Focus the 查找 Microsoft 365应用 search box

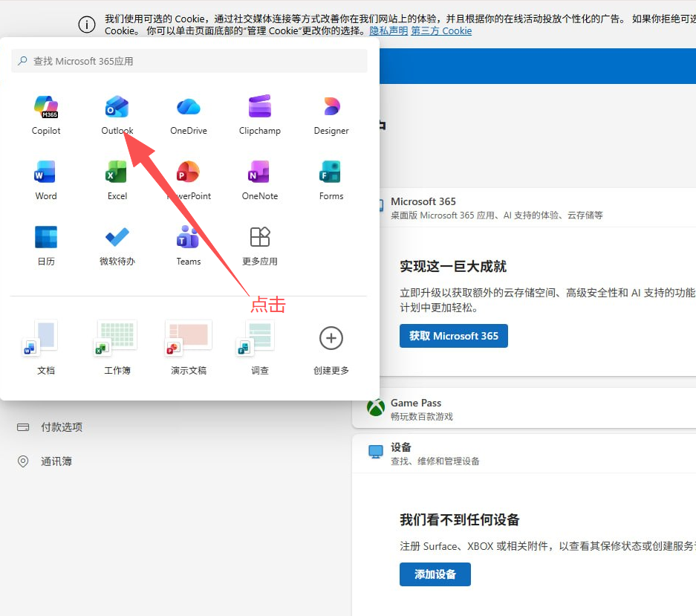(189, 61)
